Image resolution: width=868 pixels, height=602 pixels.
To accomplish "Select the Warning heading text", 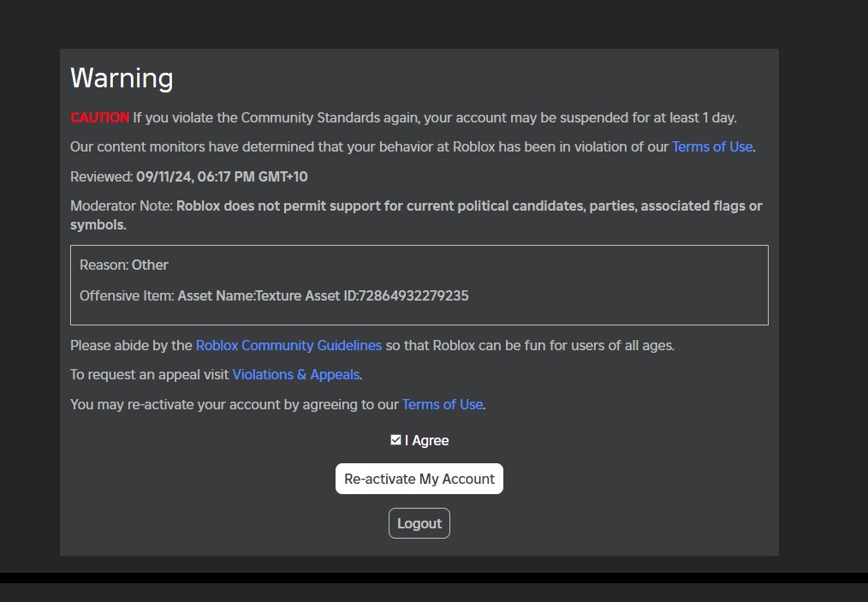I will point(122,78).
